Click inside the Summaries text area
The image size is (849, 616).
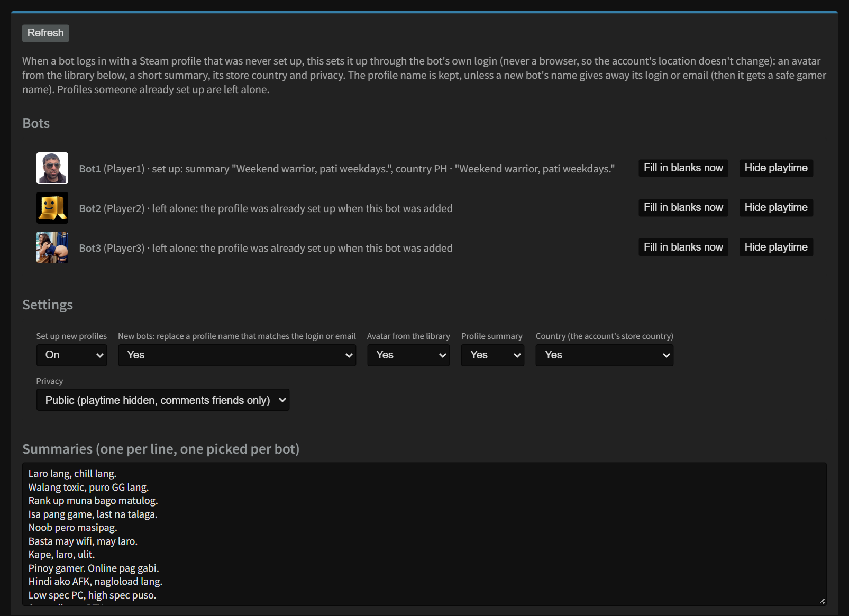point(424,534)
